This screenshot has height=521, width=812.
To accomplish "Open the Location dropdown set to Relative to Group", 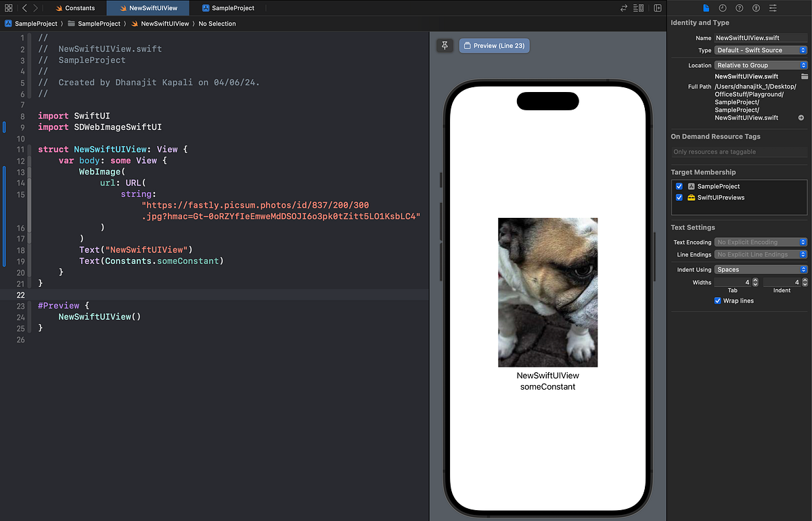I will click(x=761, y=64).
